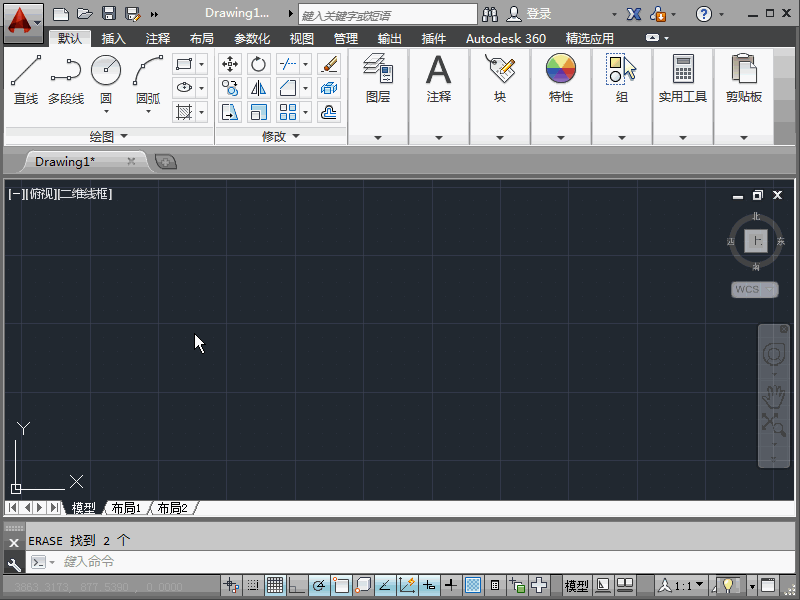This screenshot has width=800, height=600.
Task: Open annotation scale 1:1 dropdown
Action: (x=688, y=585)
